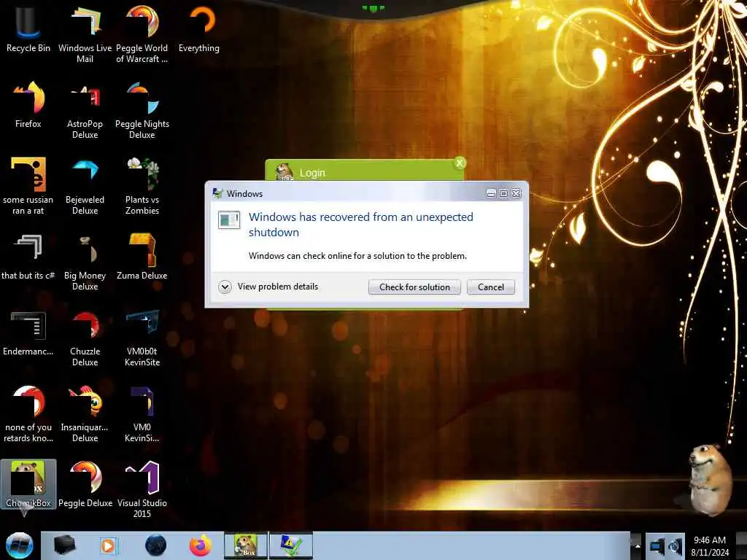Viewport: 747px width, 560px height.
Task: Select 'some russian ran a rat' icon
Action: tap(28, 186)
